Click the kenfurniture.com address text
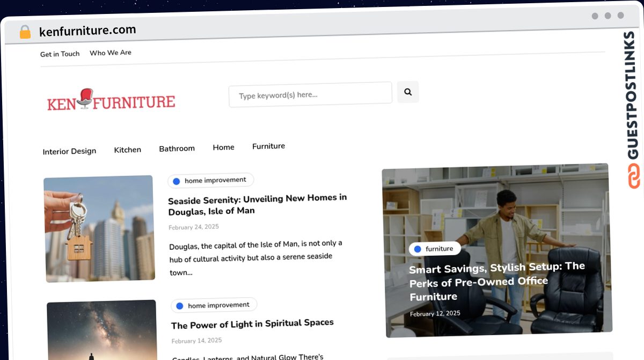This screenshot has height=360, width=644. pyautogui.click(x=87, y=31)
